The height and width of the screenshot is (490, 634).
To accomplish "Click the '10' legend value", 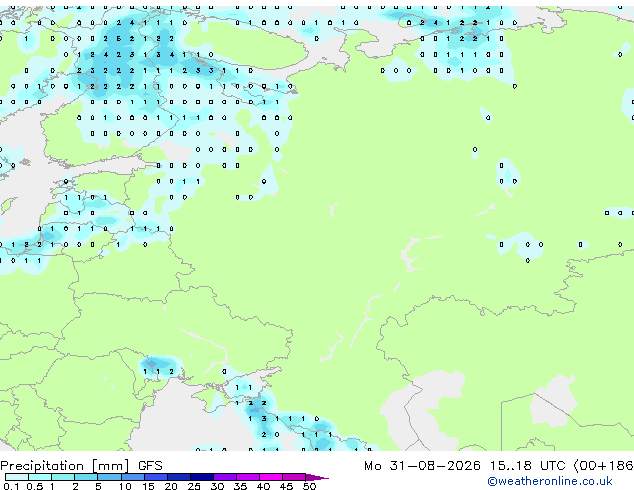I will (x=125, y=486).
